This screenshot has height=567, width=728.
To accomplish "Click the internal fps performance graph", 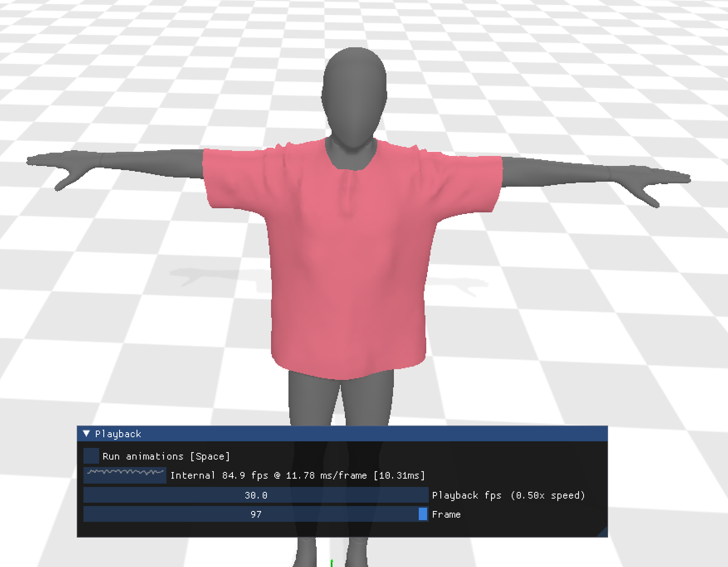I will [x=125, y=475].
